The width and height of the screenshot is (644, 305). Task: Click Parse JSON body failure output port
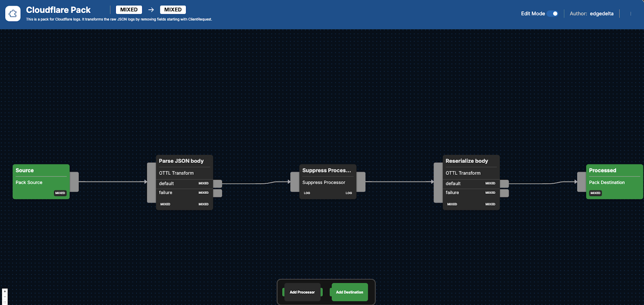pyautogui.click(x=218, y=193)
